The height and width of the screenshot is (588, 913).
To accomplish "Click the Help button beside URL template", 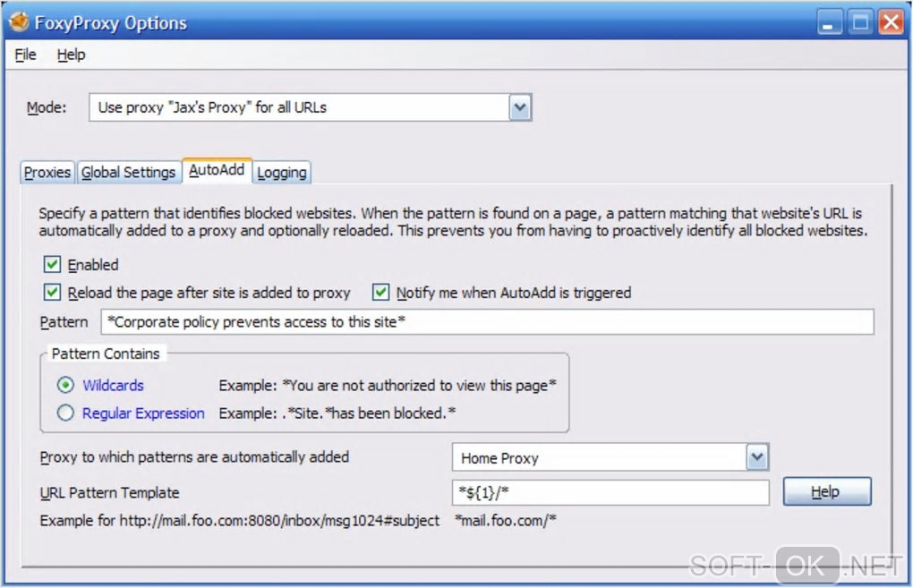I will 827,491.
